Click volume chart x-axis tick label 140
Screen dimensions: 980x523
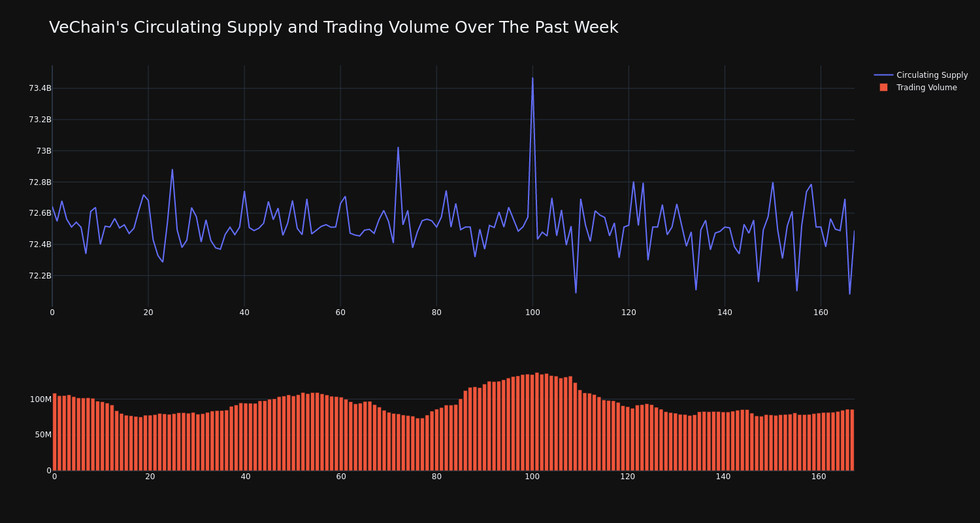(x=723, y=477)
